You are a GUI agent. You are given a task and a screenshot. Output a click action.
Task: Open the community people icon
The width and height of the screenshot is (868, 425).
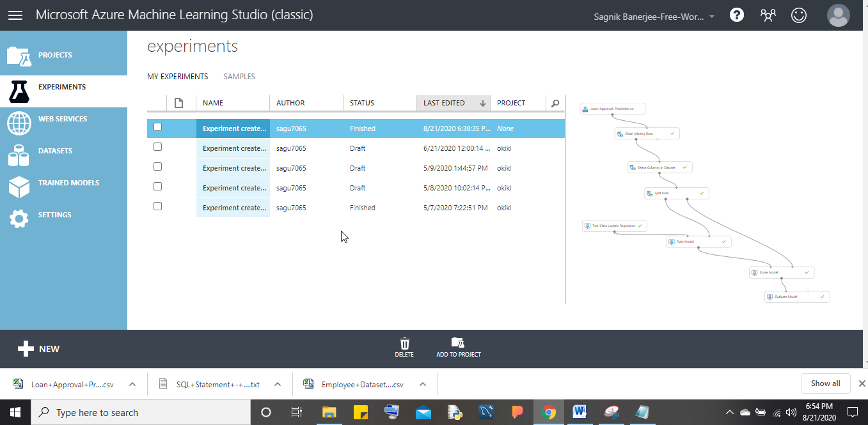[x=768, y=15]
